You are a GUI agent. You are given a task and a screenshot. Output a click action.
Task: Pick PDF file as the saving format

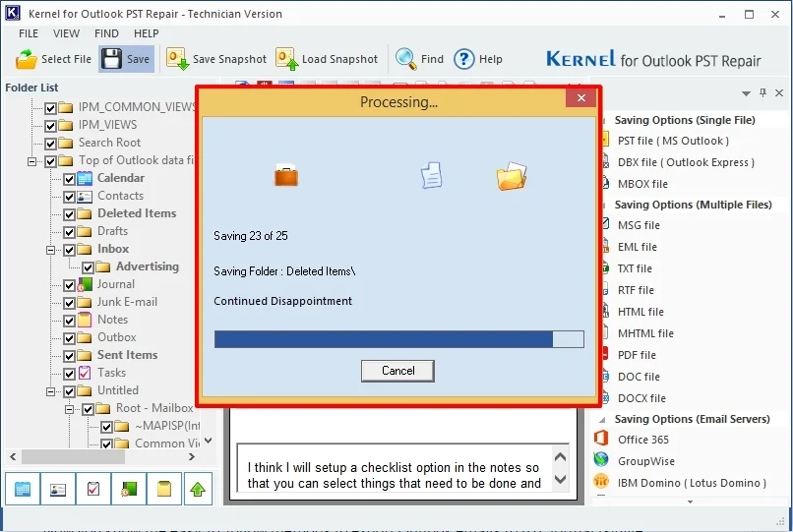637,355
